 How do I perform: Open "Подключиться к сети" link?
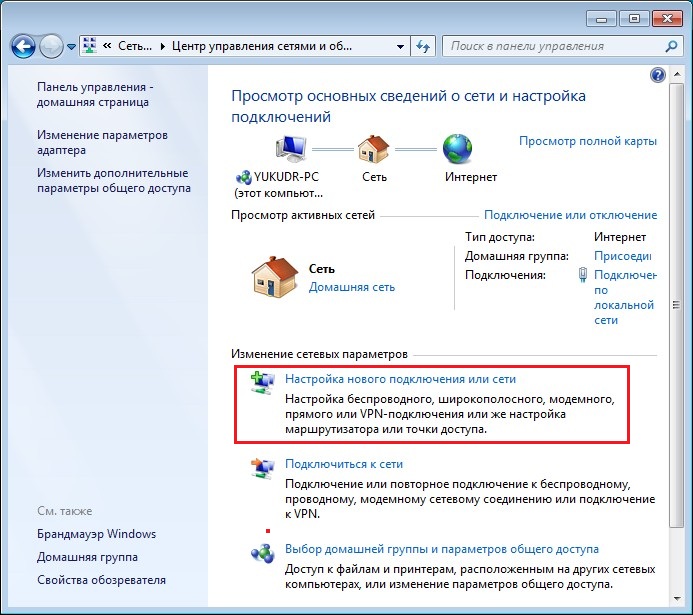pos(344,464)
